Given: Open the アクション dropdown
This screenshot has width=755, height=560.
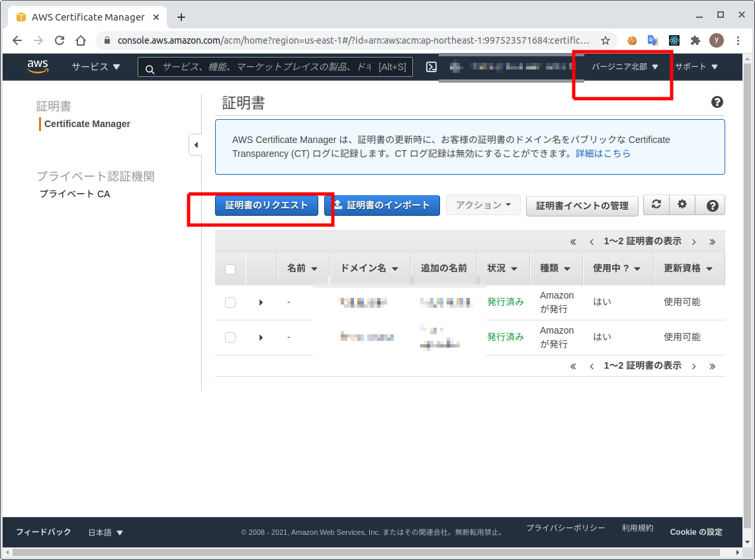Looking at the screenshot, I should click(483, 205).
